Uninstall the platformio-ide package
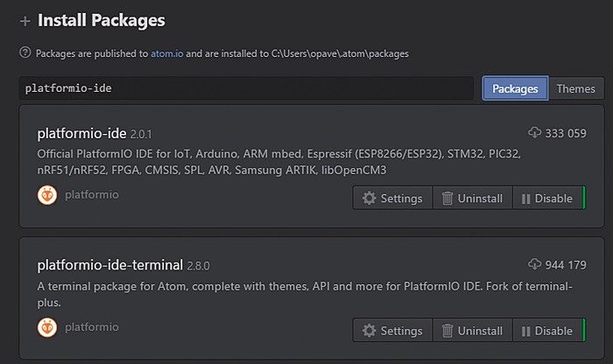This screenshot has height=364, width=613. [x=472, y=198]
